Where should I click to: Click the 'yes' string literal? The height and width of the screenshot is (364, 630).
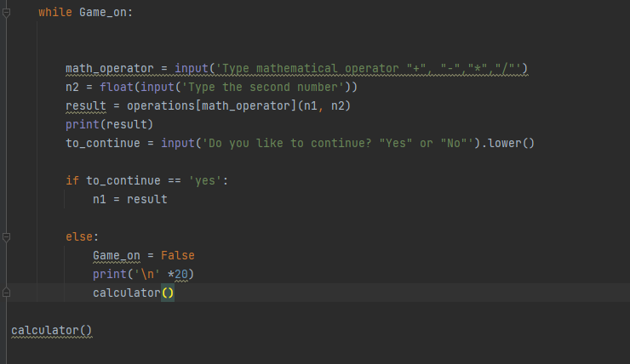click(x=205, y=180)
